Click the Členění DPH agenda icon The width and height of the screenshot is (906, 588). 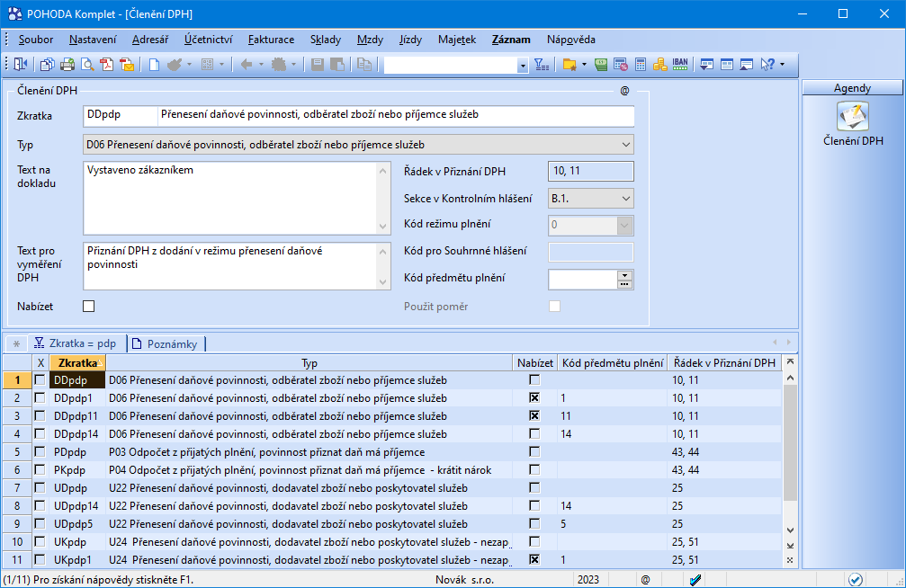point(853,116)
